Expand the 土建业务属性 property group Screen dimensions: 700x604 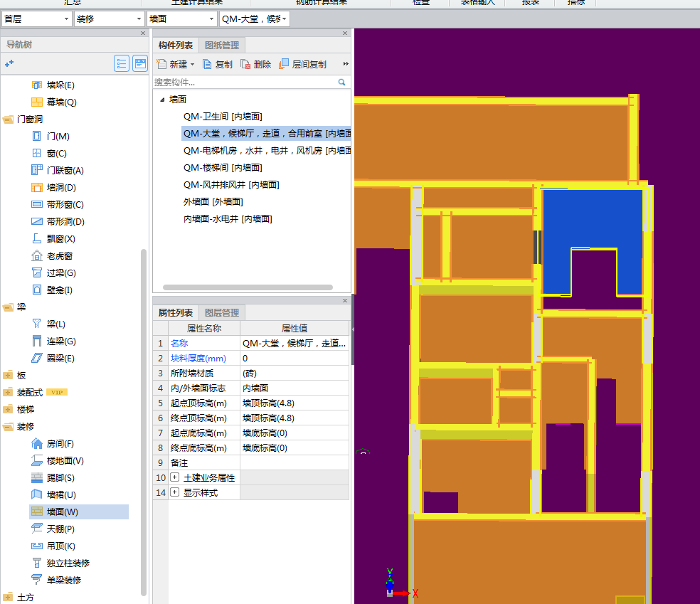pyautogui.click(x=174, y=477)
